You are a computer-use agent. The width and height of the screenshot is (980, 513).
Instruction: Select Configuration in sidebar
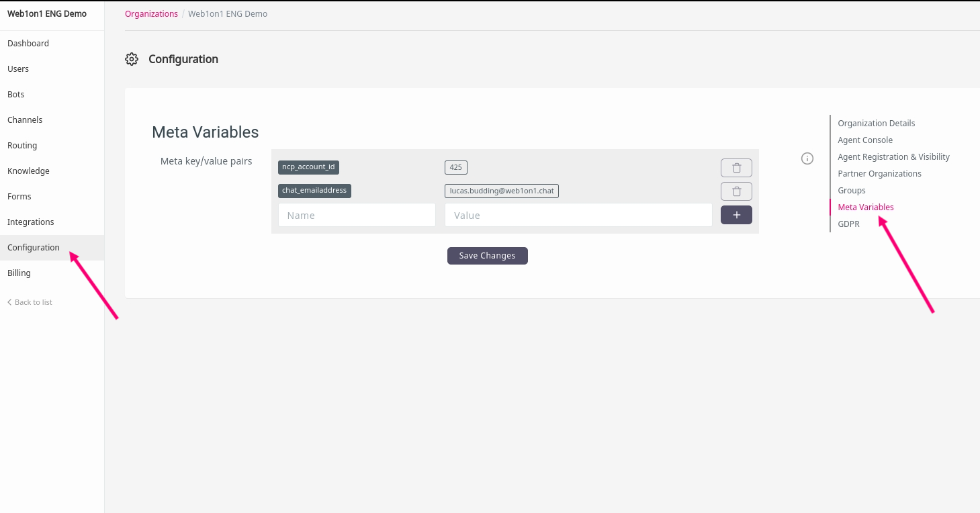(x=52, y=248)
